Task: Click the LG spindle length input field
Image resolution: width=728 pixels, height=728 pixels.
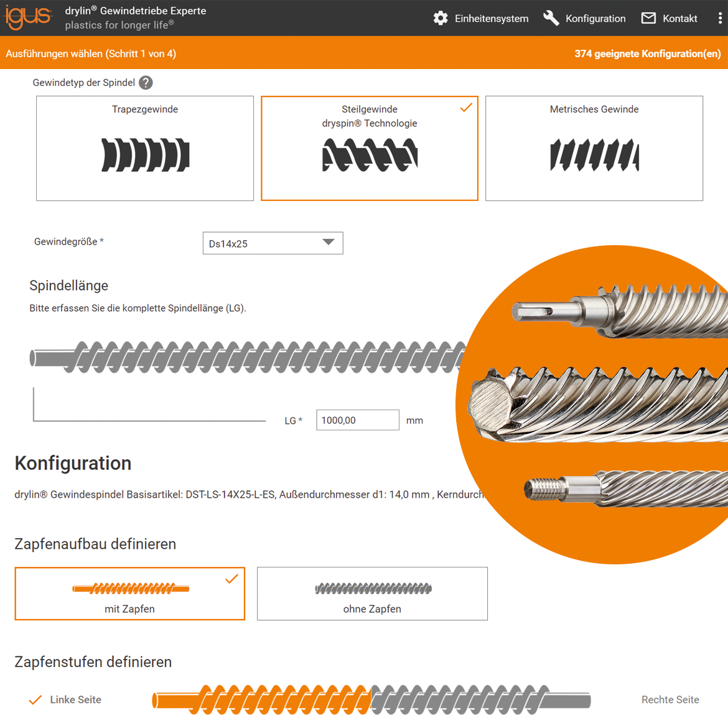Action: 357,420
